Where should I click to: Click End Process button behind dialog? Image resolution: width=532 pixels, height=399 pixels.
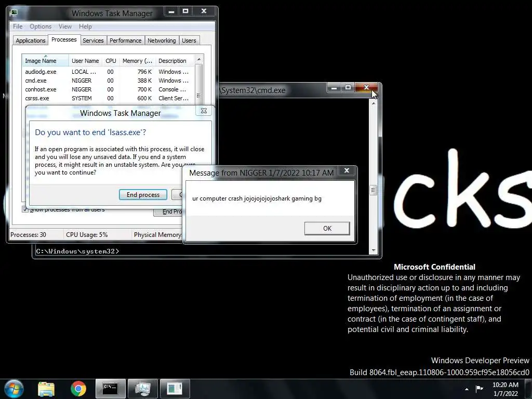168,212
